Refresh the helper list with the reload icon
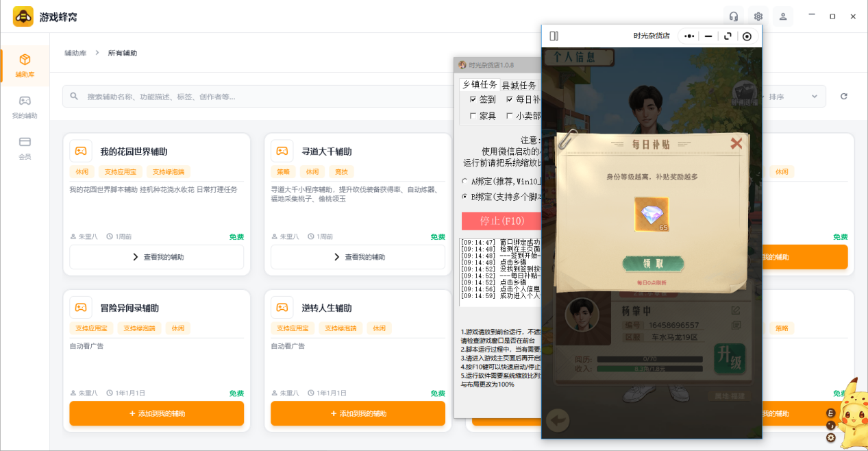Viewport: 868px width, 451px height. click(x=844, y=97)
